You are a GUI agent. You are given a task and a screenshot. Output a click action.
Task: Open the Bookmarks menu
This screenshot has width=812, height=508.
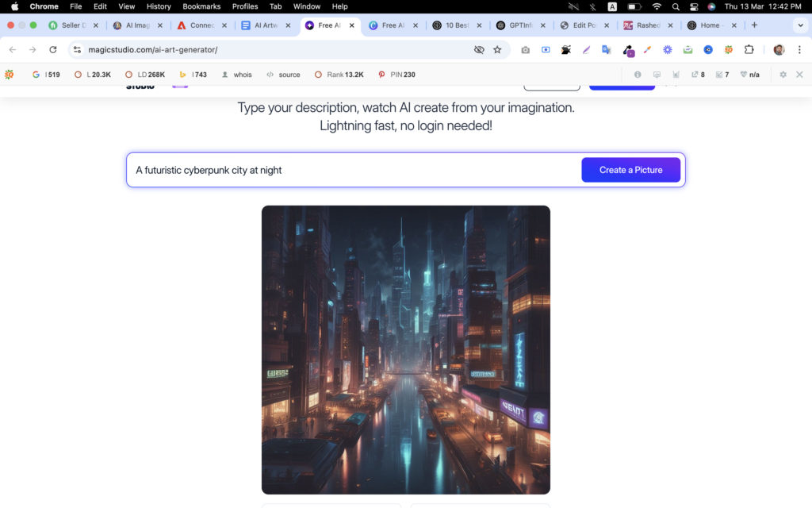click(201, 6)
